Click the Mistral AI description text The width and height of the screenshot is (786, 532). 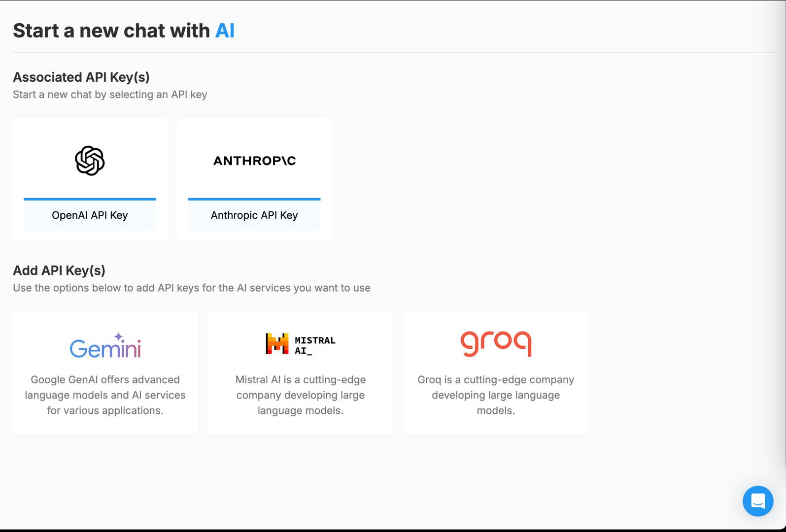pos(300,395)
